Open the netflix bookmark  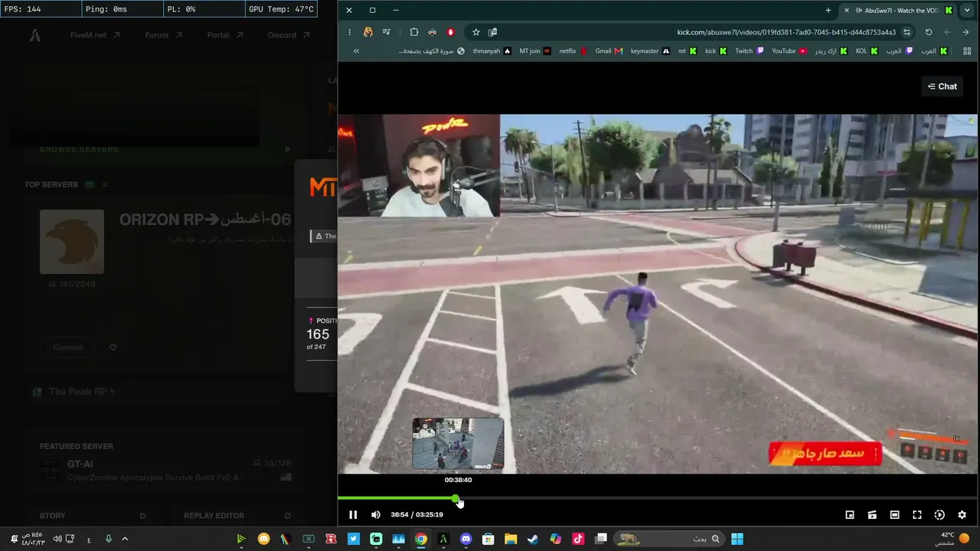tap(573, 51)
